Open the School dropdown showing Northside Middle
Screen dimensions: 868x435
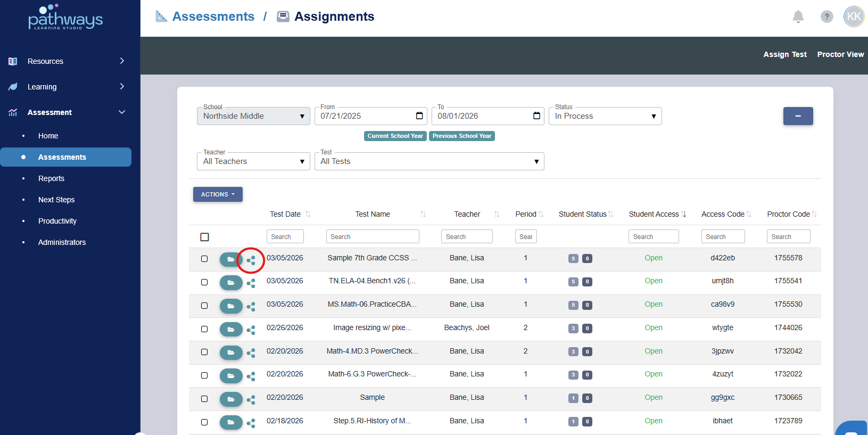(x=253, y=116)
